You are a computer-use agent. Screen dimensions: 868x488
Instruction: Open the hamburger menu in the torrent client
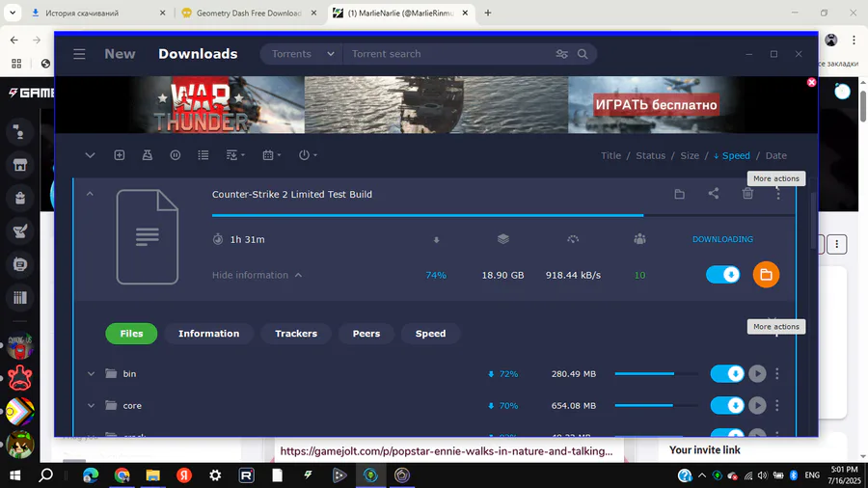pos(79,54)
